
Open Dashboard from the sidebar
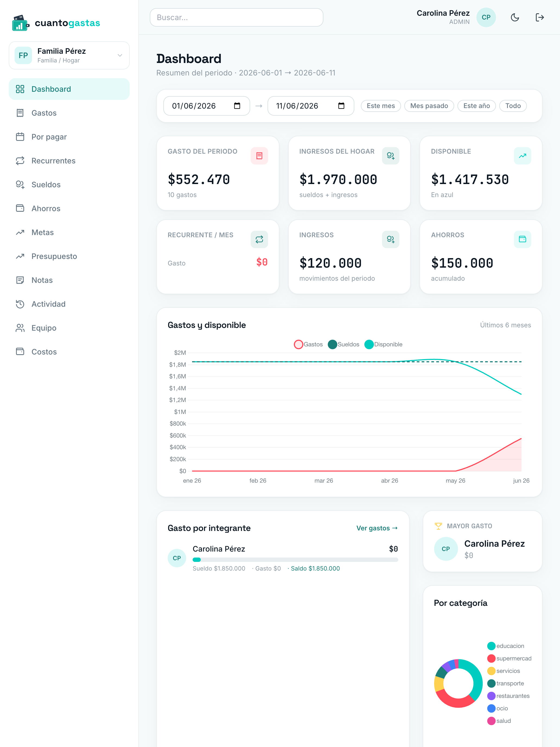69,89
